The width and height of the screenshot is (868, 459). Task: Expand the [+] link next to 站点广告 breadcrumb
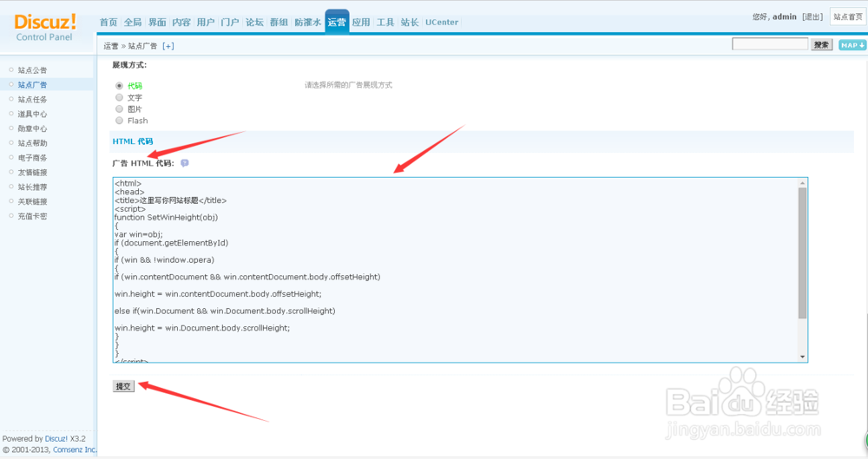pyautogui.click(x=168, y=46)
